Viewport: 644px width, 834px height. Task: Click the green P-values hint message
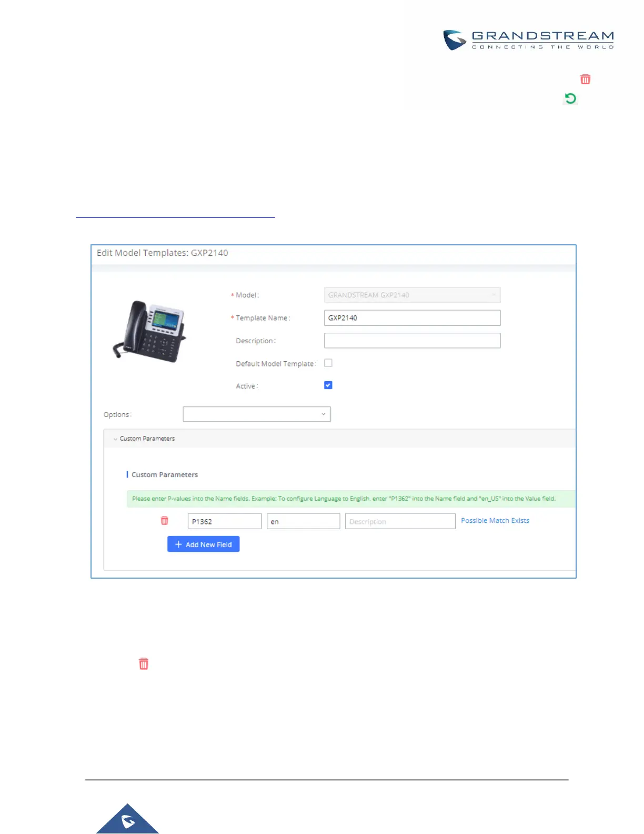pos(351,499)
